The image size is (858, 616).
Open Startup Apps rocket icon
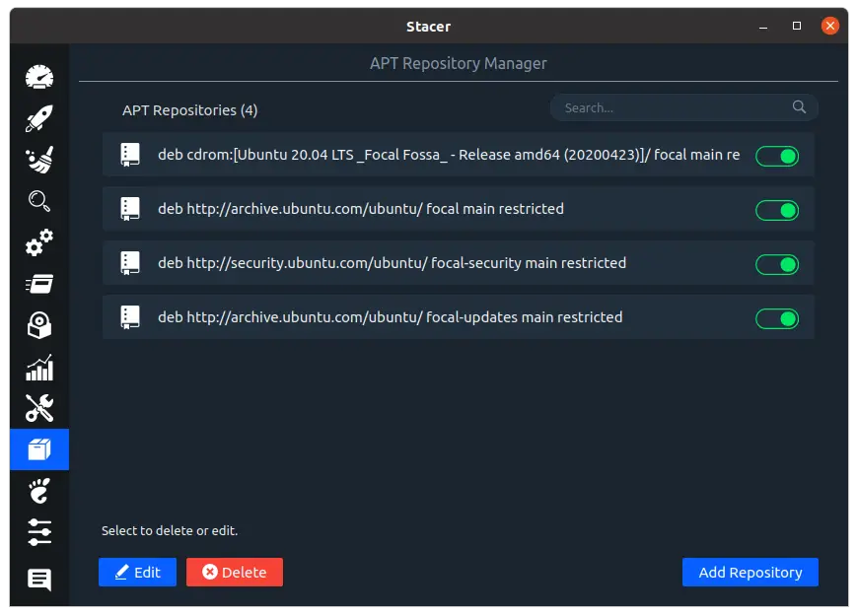(39, 118)
